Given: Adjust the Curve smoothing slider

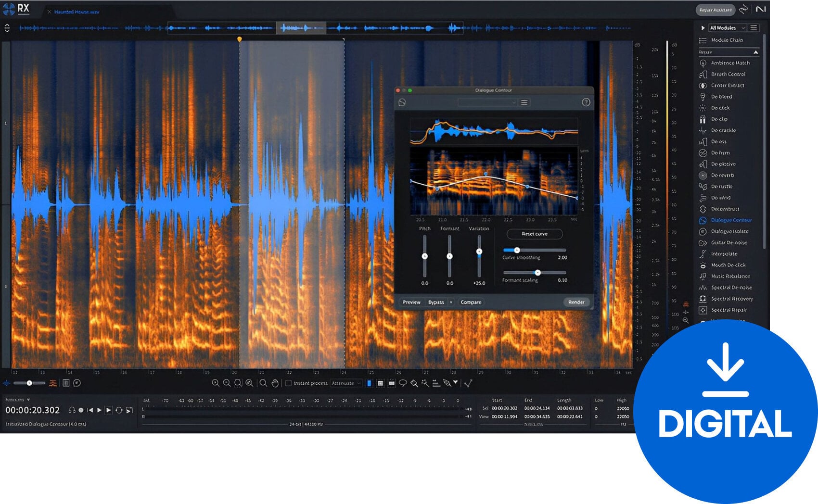Looking at the screenshot, I should (517, 249).
